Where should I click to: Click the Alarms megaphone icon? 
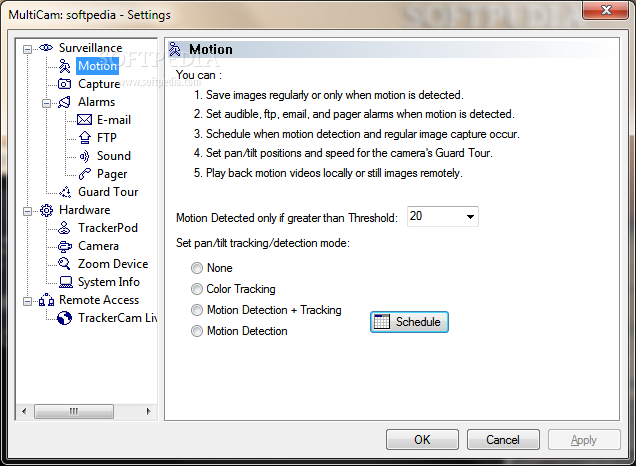pyautogui.click(x=64, y=102)
